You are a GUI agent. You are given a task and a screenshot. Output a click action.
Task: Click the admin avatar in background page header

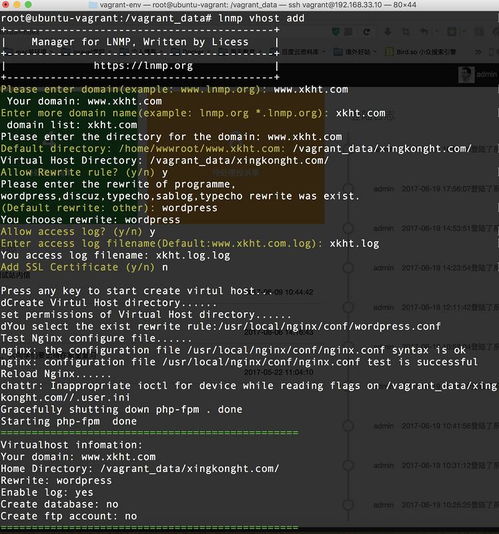466,75
